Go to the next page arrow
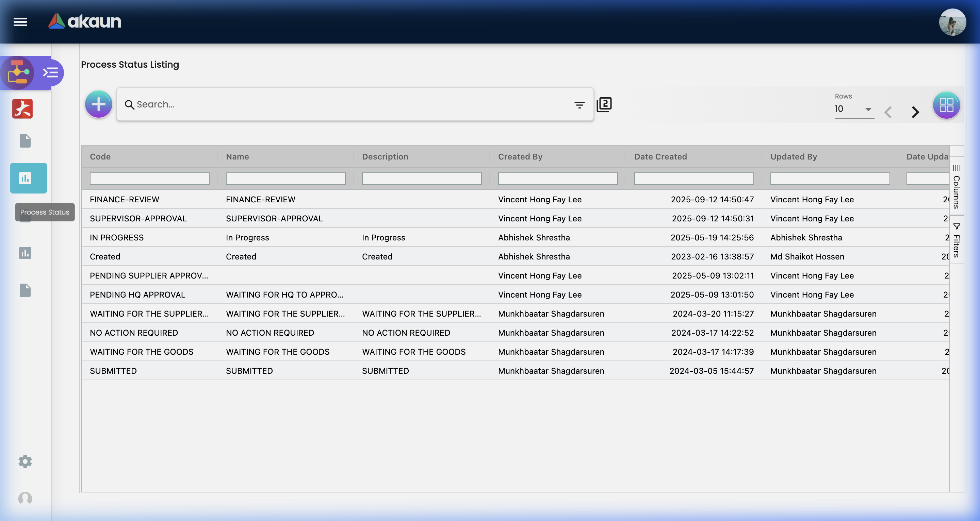 pyautogui.click(x=915, y=112)
